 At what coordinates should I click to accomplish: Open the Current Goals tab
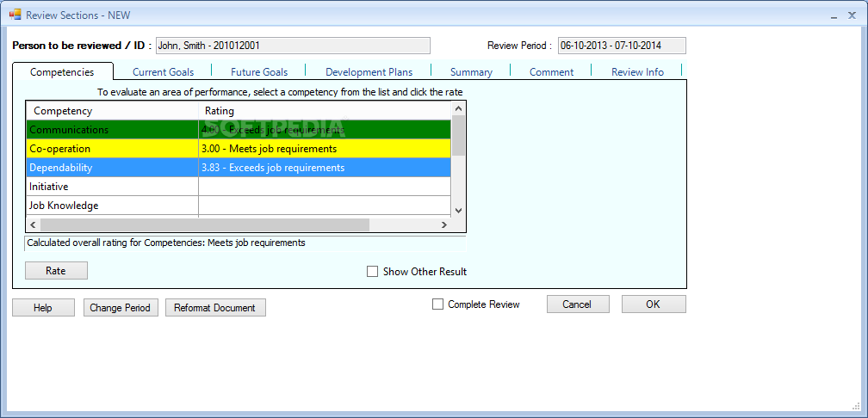click(x=163, y=72)
